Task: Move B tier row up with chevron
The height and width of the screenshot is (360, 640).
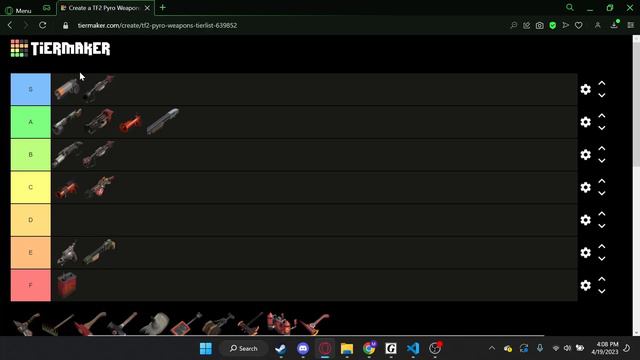Action: (602, 149)
